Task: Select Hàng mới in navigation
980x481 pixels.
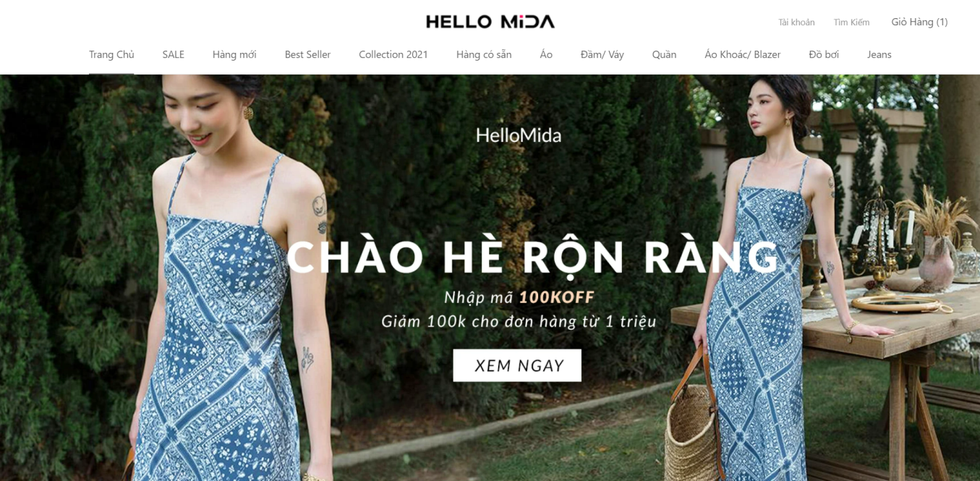Action: pyautogui.click(x=234, y=54)
